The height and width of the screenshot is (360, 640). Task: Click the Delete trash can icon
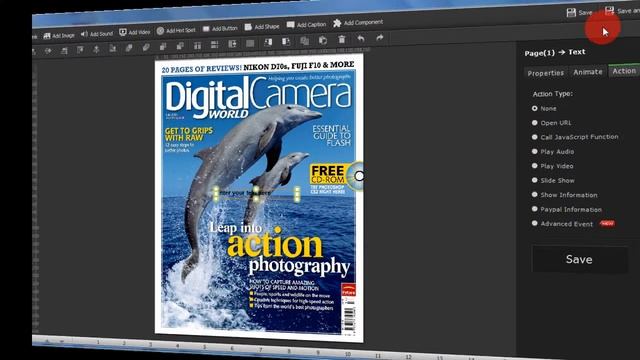(x=342, y=40)
